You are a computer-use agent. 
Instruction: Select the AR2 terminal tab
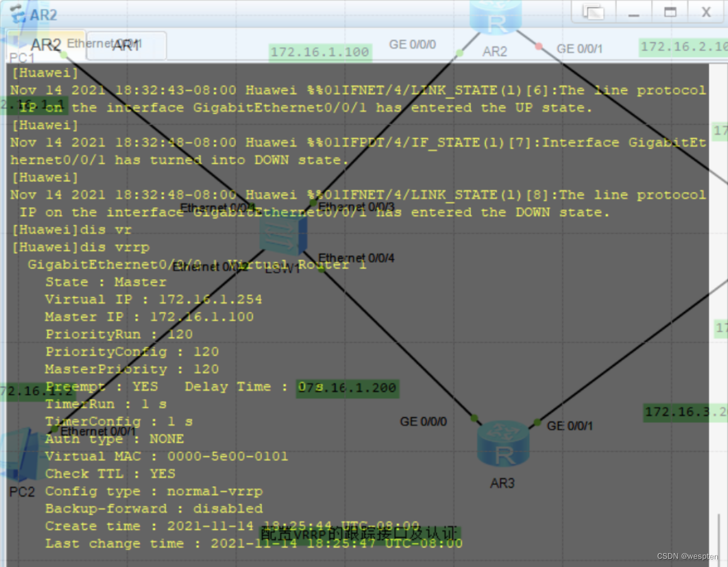pyautogui.click(x=46, y=45)
